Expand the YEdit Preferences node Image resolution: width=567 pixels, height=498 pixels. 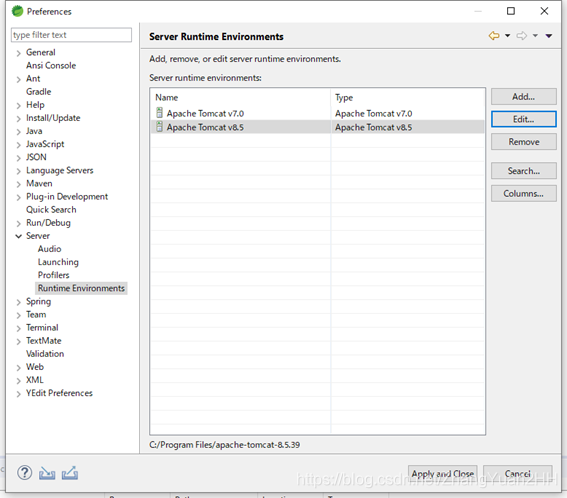pos(18,394)
